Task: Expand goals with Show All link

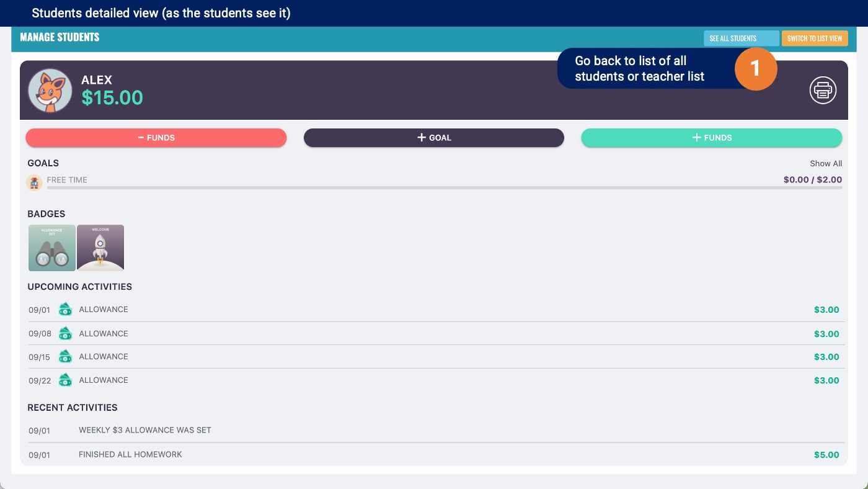Action: tap(826, 164)
